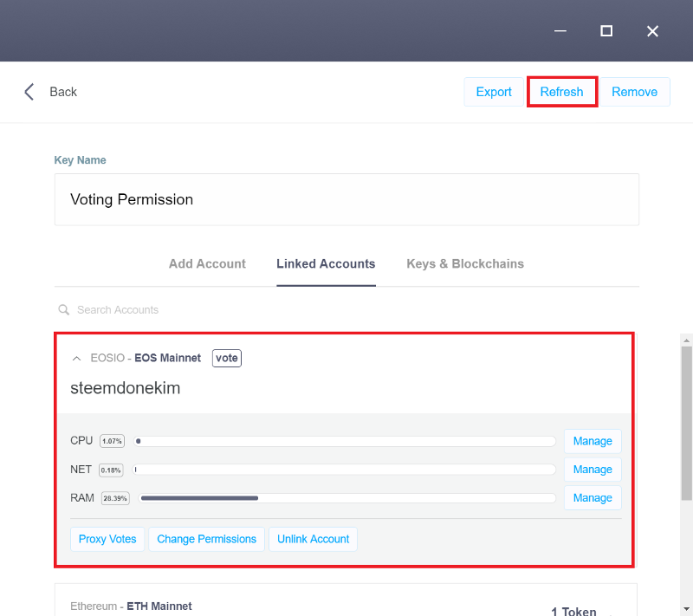Viewport: 693px width, 616px height.
Task: Manage CPU resources
Action: click(x=593, y=441)
